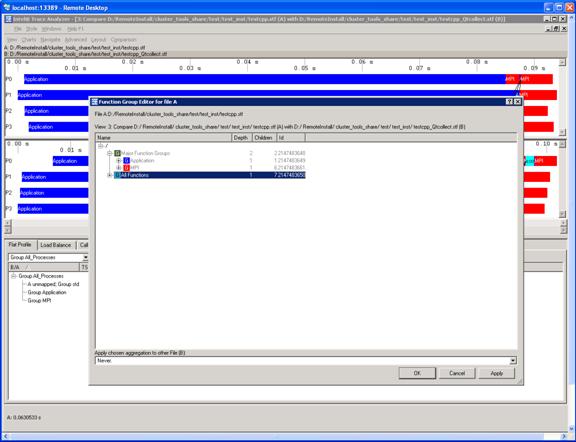The height and width of the screenshot is (442, 576).
Task: Confirm with the OK button
Action: click(x=417, y=373)
